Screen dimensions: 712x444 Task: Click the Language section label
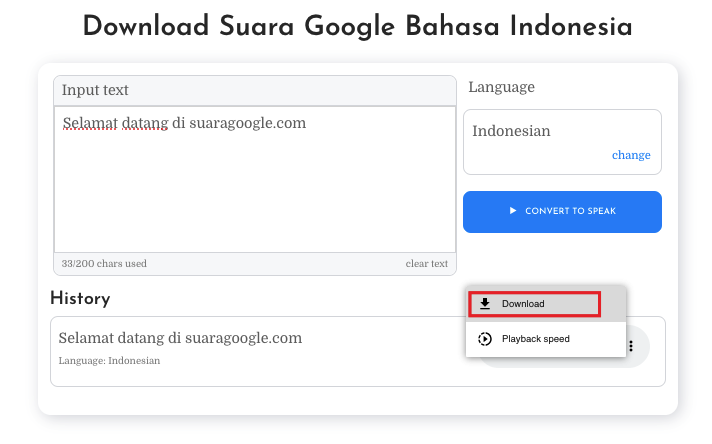501,87
